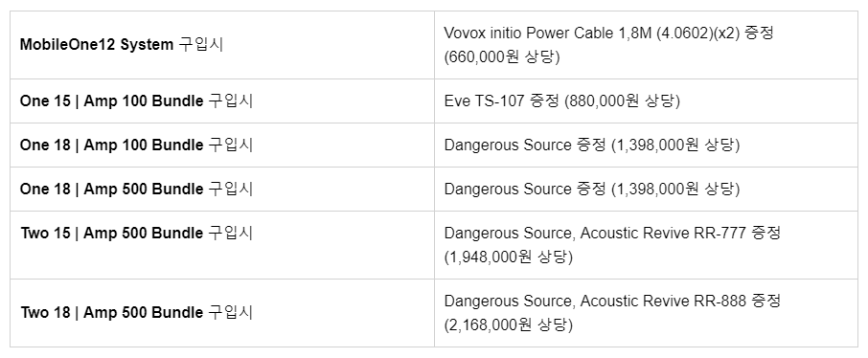Select One 18 | Amp 500 Bundle cell
Image resolution: width=868 pixels, height=358 pixels.
point(222,190)
